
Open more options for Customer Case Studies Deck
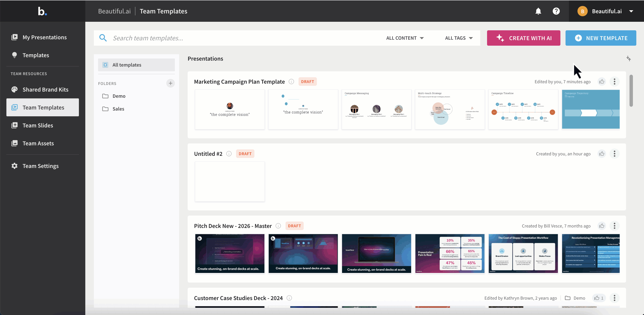click(615, 298)
